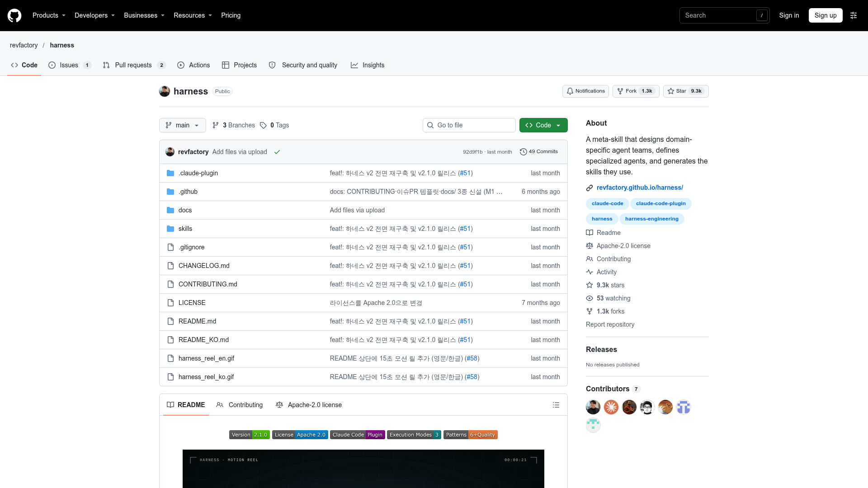Viewport: 868px width, 488px height.
Task: Expand the Resources menu
Action: [x=193, y=15]
